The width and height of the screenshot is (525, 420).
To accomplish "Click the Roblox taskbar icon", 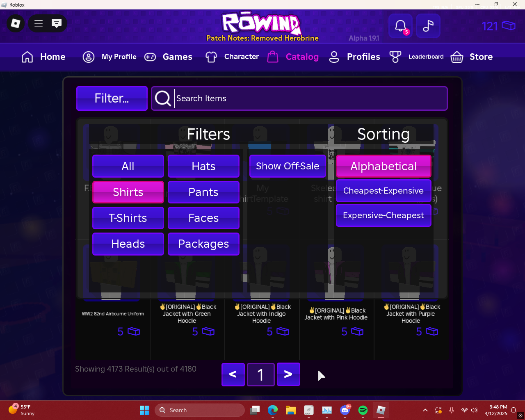I will tap(381, 410).
